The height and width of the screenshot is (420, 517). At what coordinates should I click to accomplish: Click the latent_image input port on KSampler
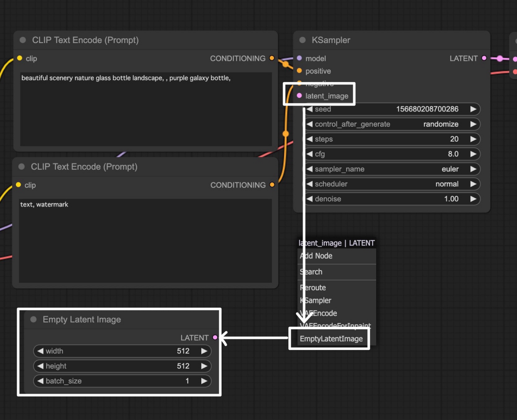[299, 96]
